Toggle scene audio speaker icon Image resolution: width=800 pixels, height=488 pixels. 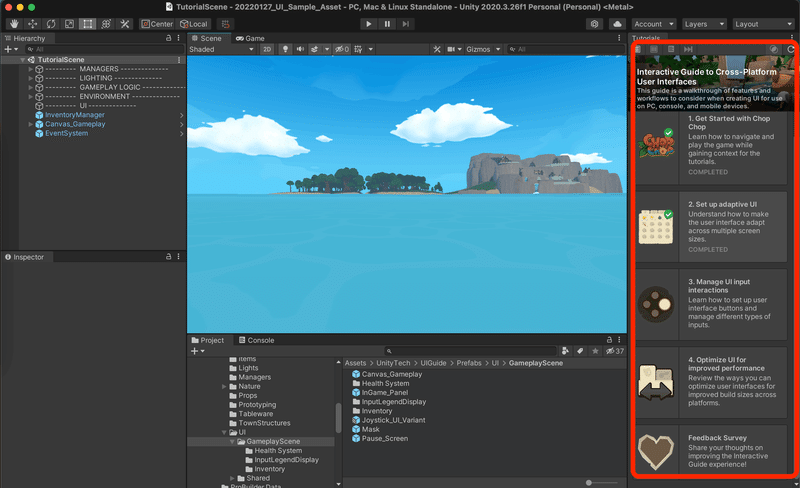coord(300,50)
